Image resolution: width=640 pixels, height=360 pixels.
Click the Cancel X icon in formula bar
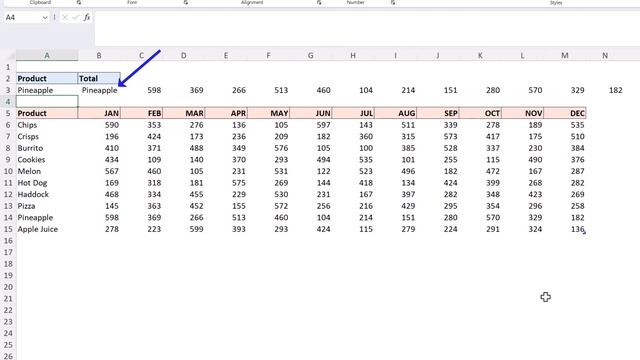coord(65,17)
